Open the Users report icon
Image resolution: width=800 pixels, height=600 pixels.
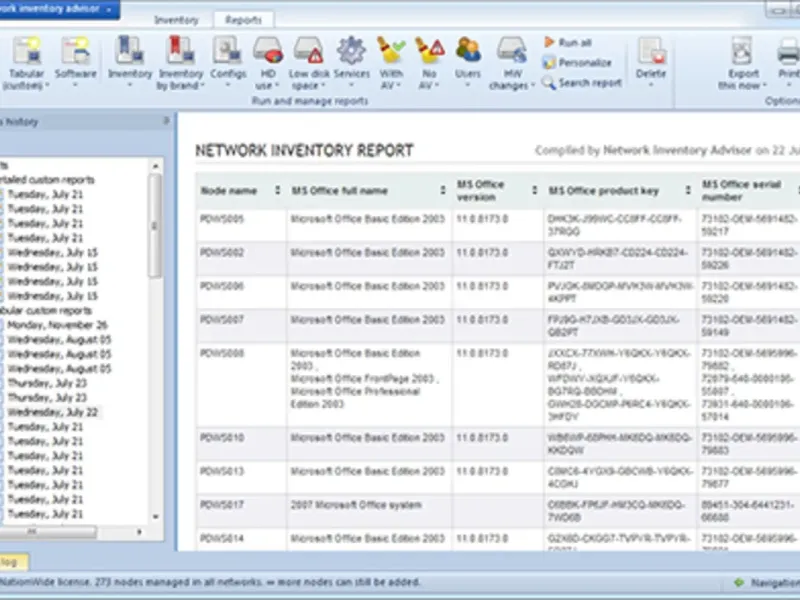point(468,51)
